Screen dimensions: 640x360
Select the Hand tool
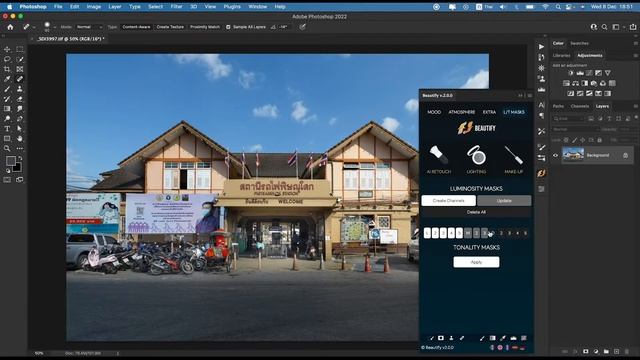pos(20,138)
